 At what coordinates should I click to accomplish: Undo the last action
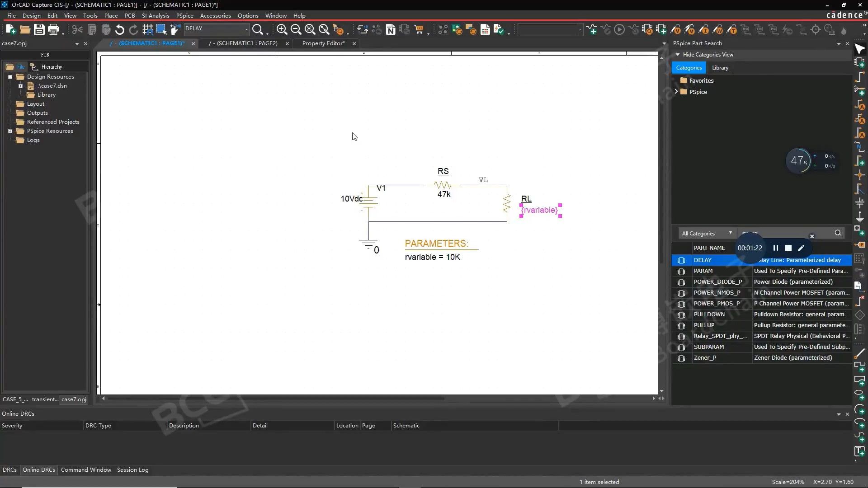(119, 30)
